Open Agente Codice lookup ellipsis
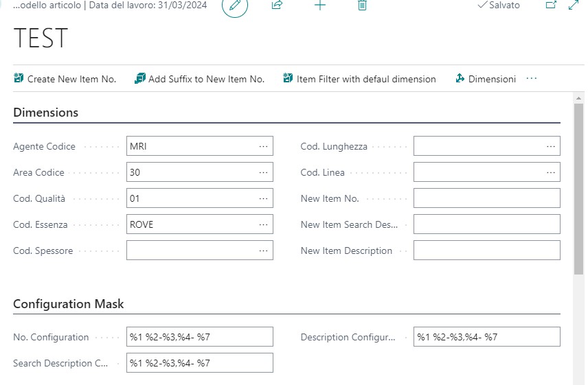Image resolution: width=588 pixels, height=385 pixels. click(x=263, y=146)
